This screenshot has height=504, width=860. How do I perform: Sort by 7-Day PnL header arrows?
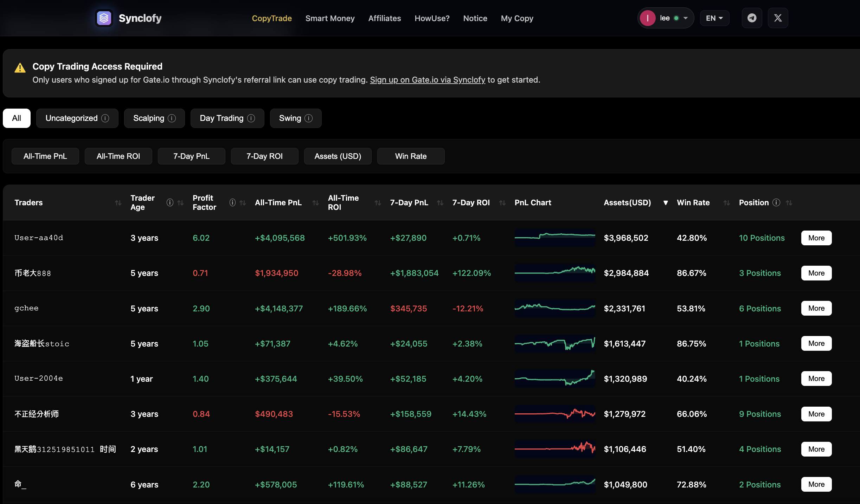[440, 203]
